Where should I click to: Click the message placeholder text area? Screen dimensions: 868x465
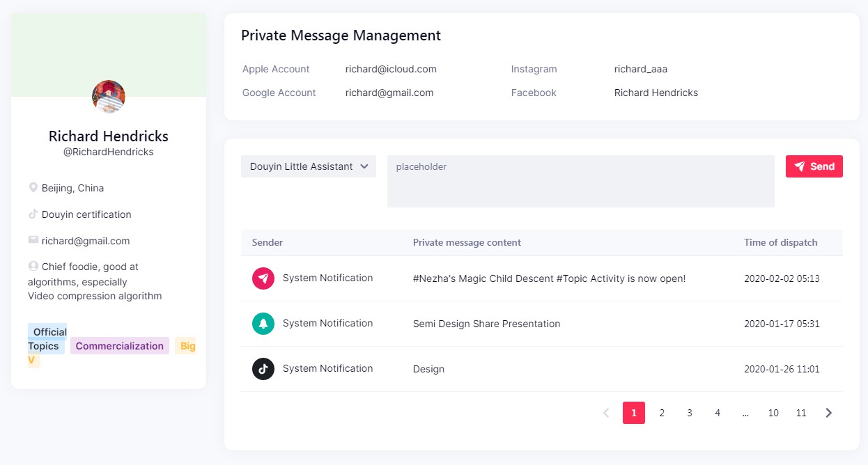(580, 181)
